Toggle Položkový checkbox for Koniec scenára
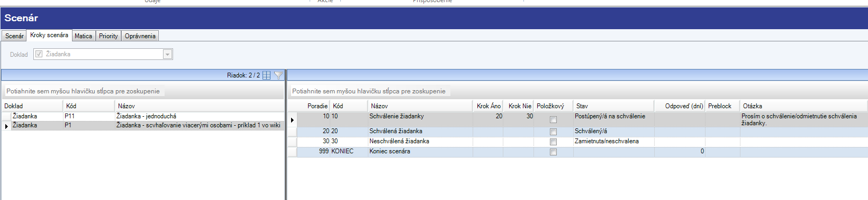The height and width of the screenshot is (200, 868). click(x=553, y=152)
